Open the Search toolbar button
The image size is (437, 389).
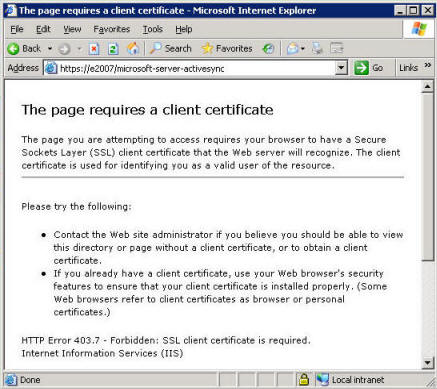pyautogui.click(x=170, y=49)
